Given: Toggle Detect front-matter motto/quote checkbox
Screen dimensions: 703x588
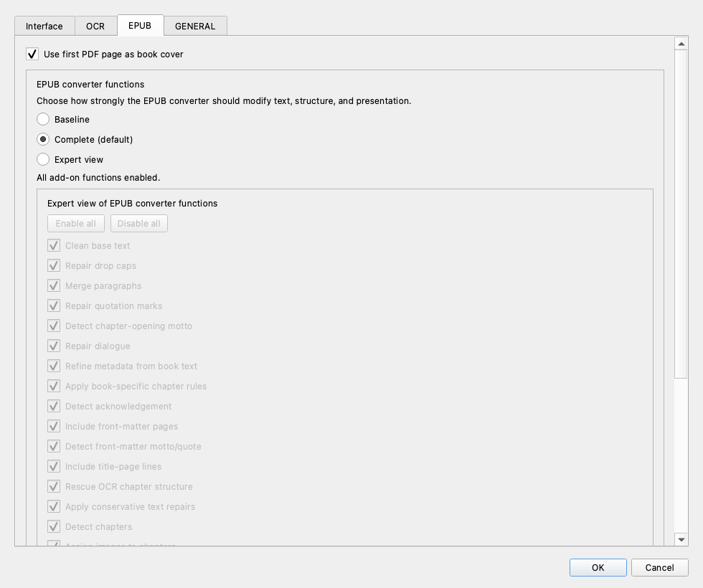Looking at the screenshot, I should coord(54,446).
